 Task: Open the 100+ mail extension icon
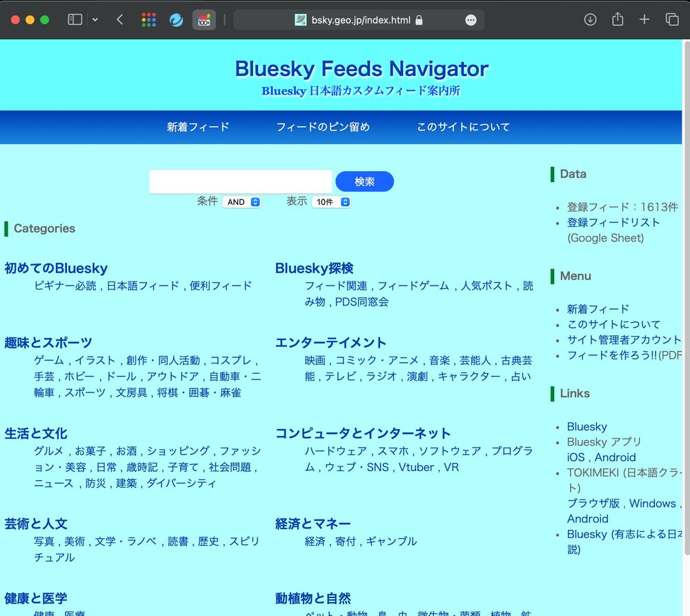coord(204,20)
